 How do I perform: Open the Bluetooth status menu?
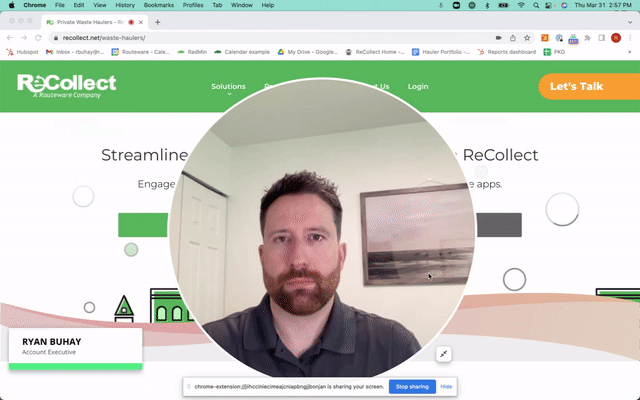(x=487, y=5)
